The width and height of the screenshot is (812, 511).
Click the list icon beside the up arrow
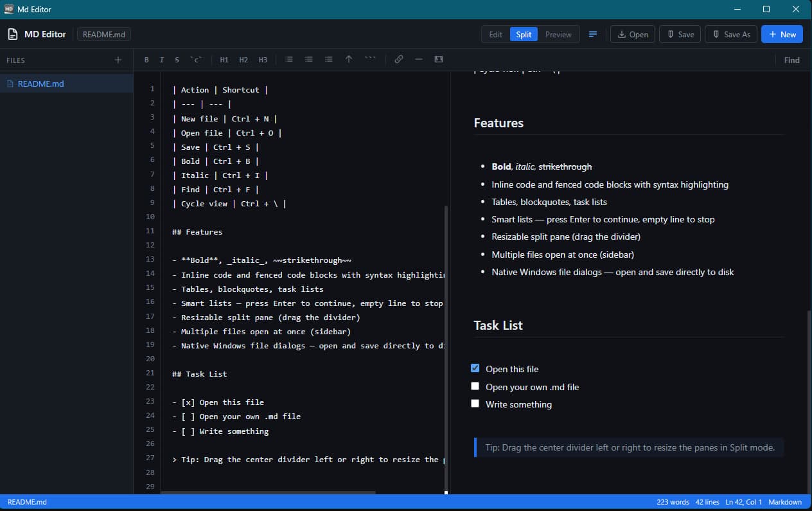329,60
